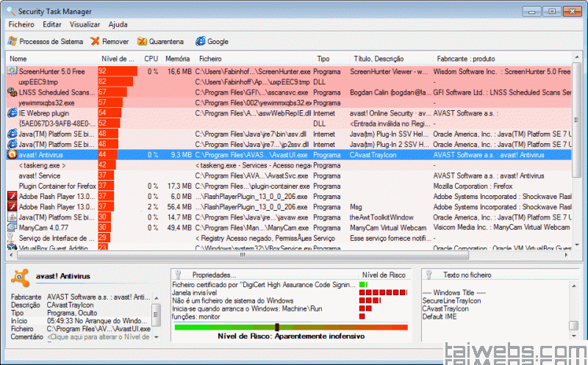Select the ManyCam 4.0.77 process icon
The width and height of the screenshot is (588, 365).
tap(12, 228)
